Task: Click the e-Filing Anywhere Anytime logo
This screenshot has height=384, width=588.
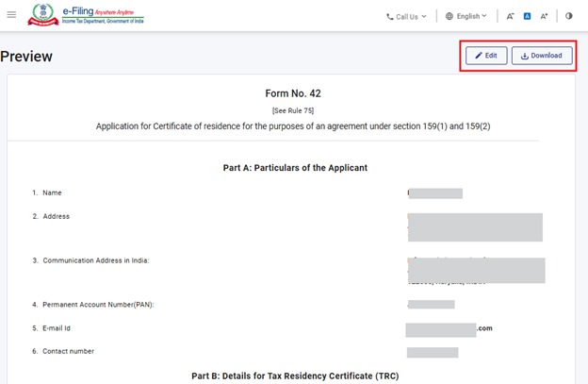Action: [104, 15]
